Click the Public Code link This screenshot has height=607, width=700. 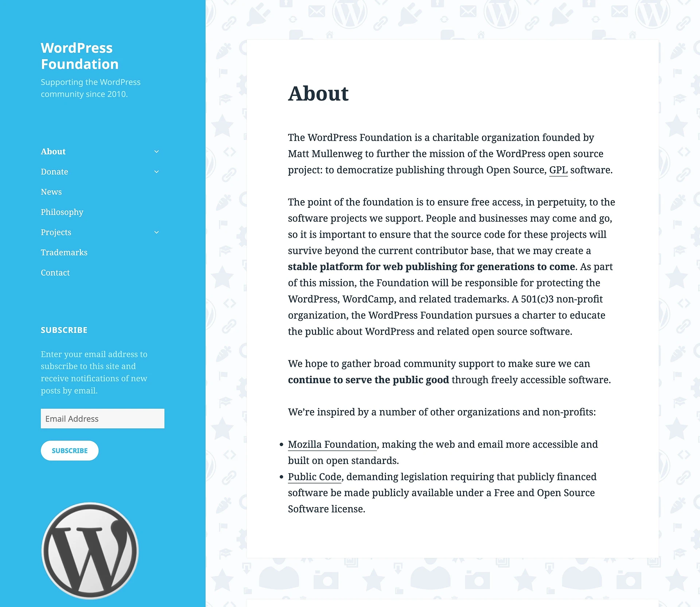[314, 477]
